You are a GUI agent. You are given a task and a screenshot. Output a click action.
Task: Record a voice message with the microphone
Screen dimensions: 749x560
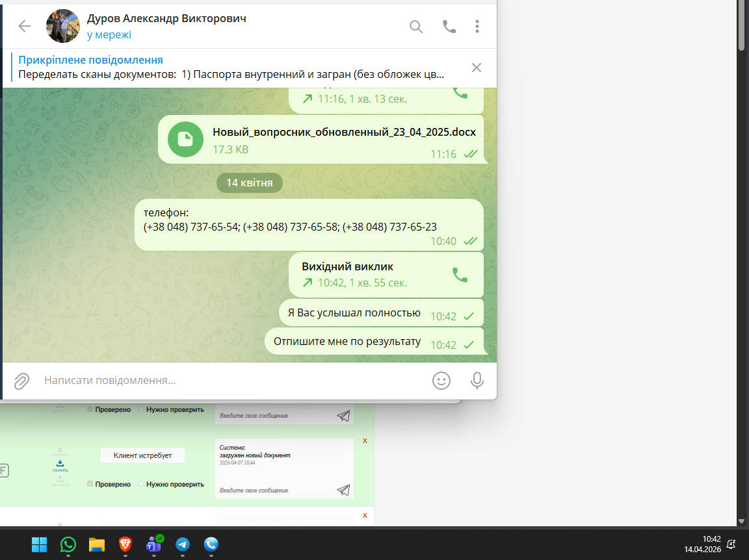477,381
